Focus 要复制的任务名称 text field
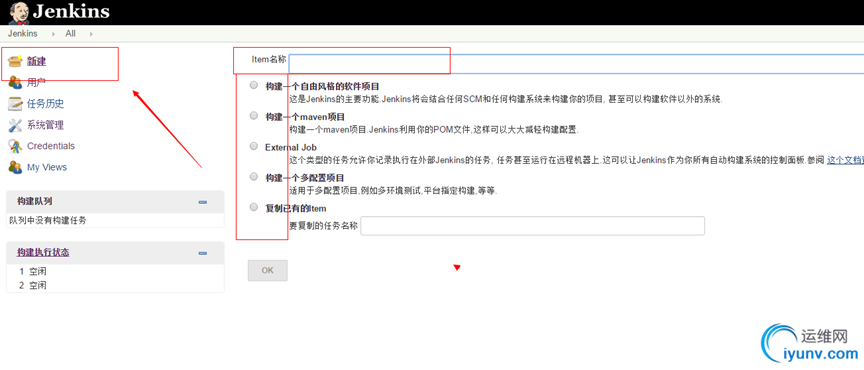This screenshot has width=864, height=370. (532, 226)
